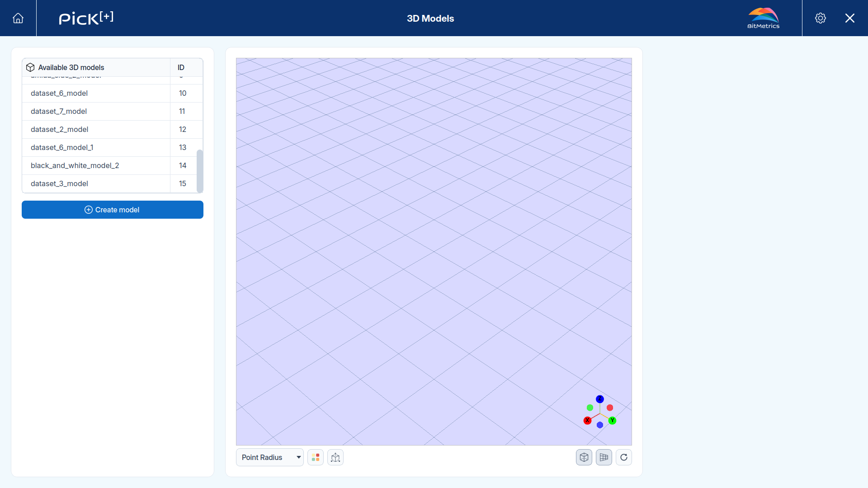
Task: Open settings gear icon
Action: (821, 18)
